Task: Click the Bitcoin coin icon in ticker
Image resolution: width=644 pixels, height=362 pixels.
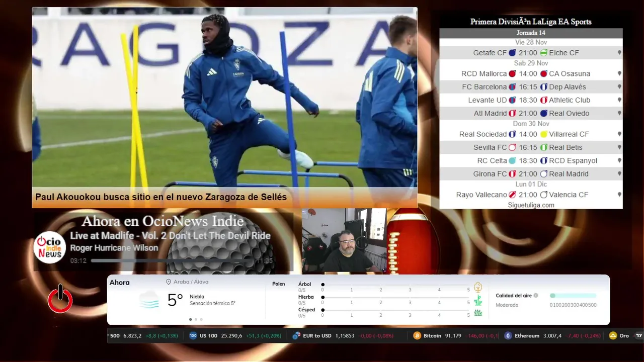Action: click(x=417, y=336)
